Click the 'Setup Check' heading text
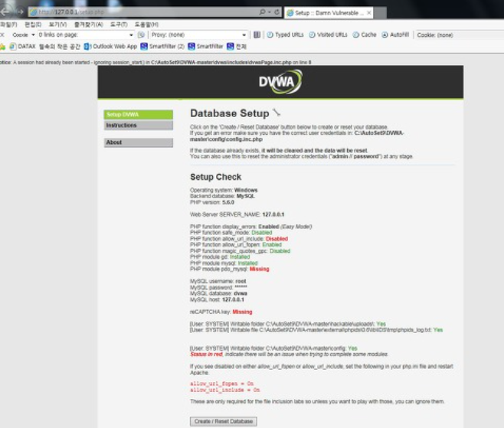504x428 pixels. tap(216, 177)
